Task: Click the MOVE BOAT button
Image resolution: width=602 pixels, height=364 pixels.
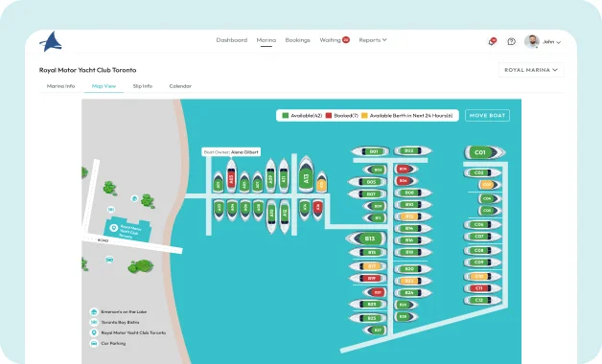Action: 487,116
